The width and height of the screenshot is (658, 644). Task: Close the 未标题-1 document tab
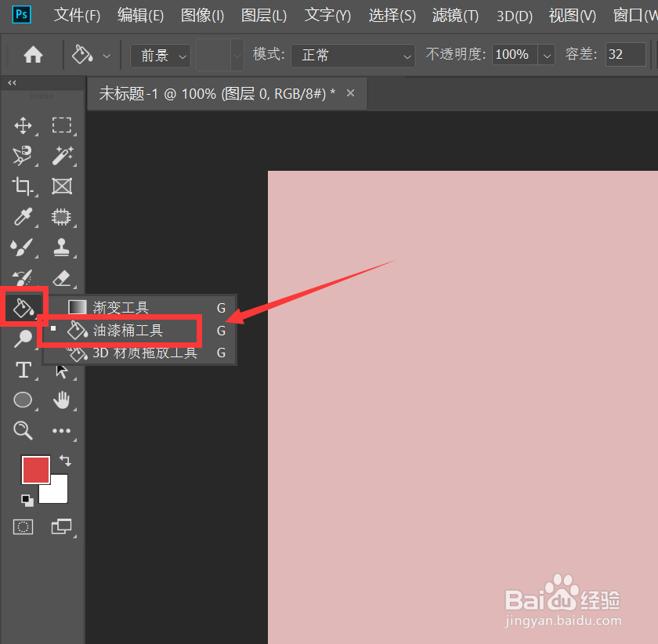(x=350, y=93)
